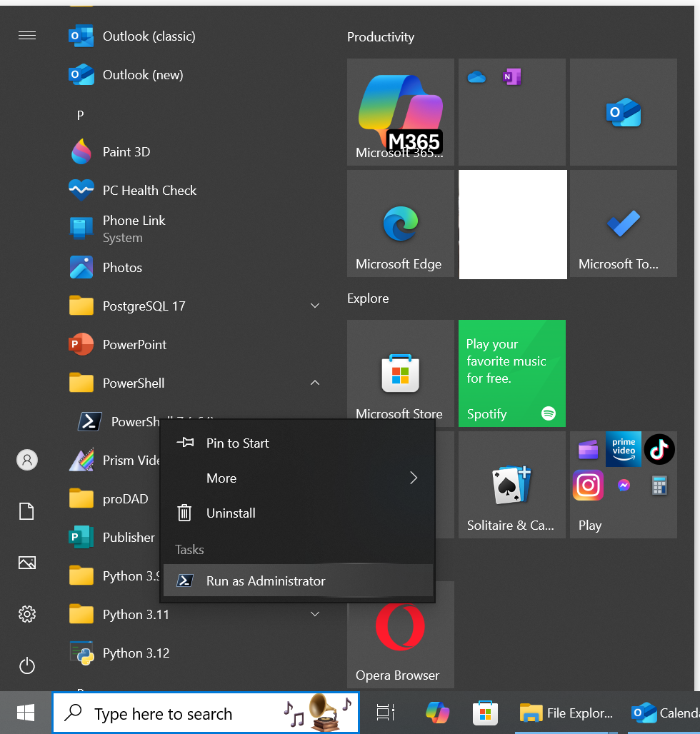Launch Copilot from the taskbar
The width and height of the screenshot is (700, 734).
pos(437,713)
